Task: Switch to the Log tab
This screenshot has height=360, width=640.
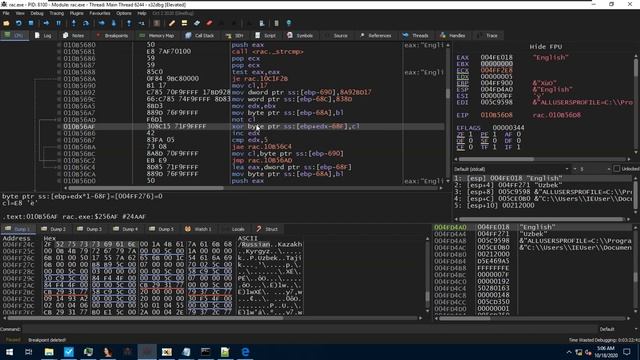Action: pyautogui.click(x=43, y=36)
